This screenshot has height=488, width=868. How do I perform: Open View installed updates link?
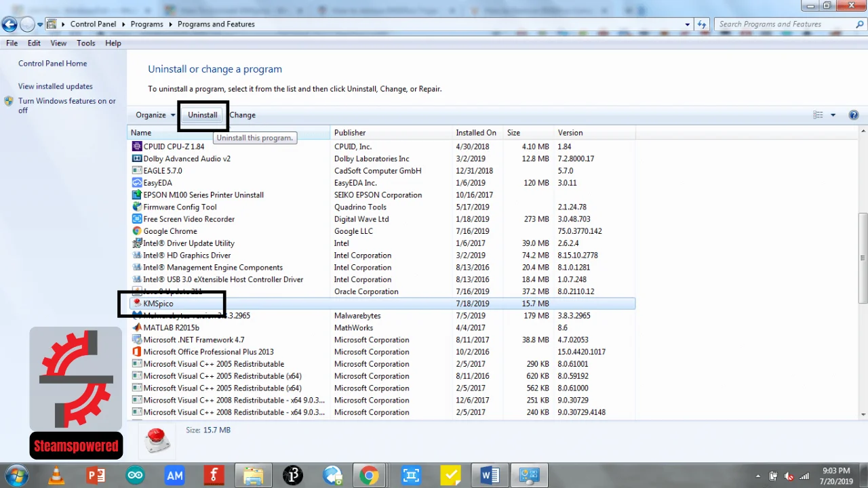[x=56, y=87]
